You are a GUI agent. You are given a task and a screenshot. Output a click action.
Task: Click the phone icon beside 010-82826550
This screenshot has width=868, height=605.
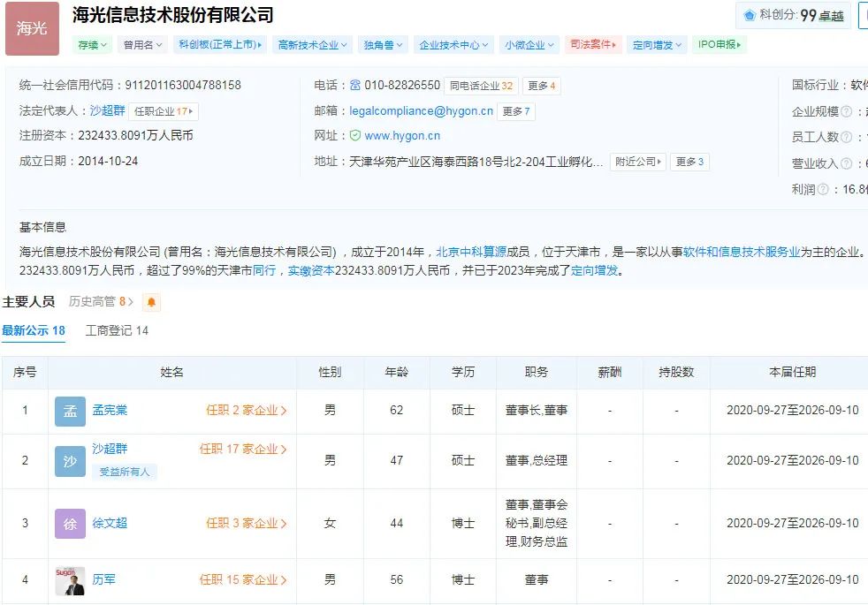(x=354, y=85)
